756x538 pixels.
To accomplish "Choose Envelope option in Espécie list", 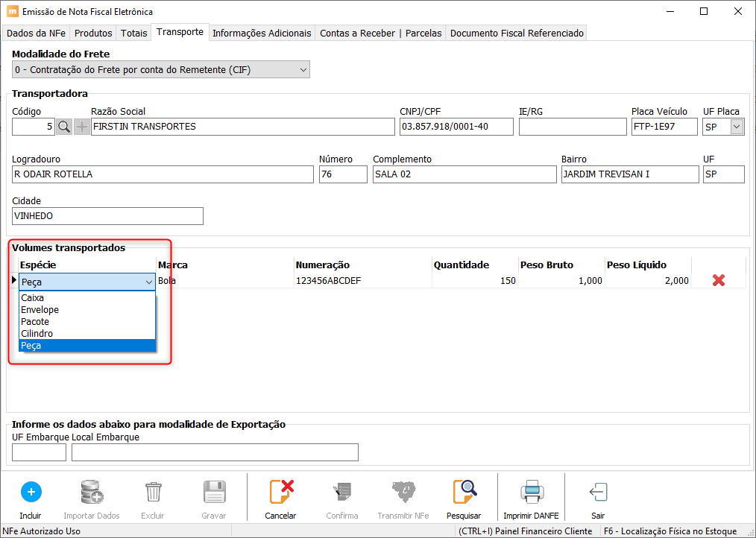I will pos(40,310).
